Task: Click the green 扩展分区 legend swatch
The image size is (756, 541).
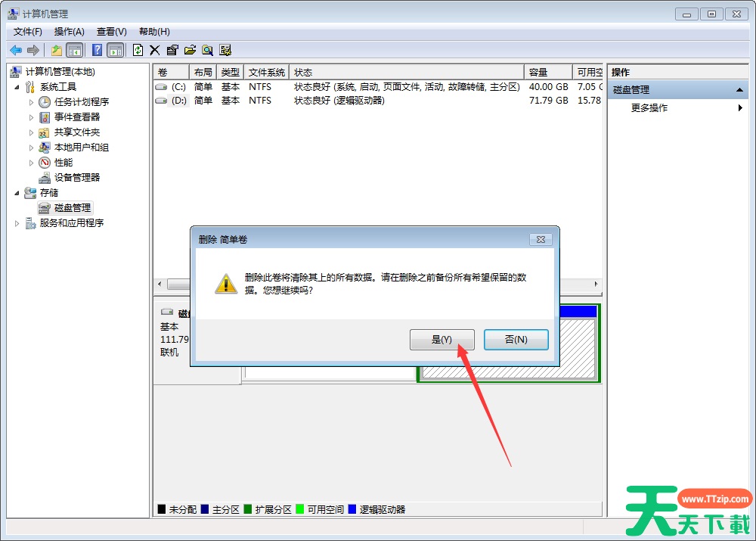Action: click(248, 509)
